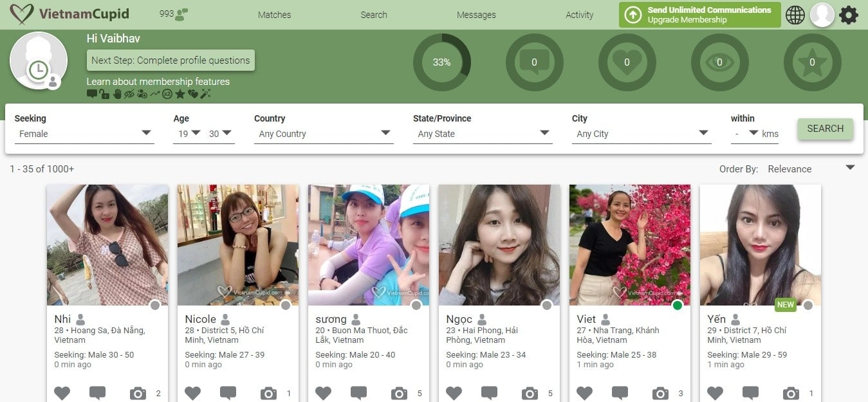Viewport: 868px width, 402px height.
Task: Click "Seeking: Male 30 - 50" text
Action: pyautogui.click(x=94, y=355)
